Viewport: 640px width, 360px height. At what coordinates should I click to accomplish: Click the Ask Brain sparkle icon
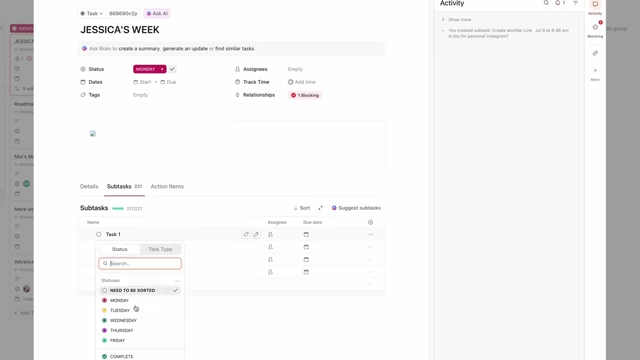[84, 49]
